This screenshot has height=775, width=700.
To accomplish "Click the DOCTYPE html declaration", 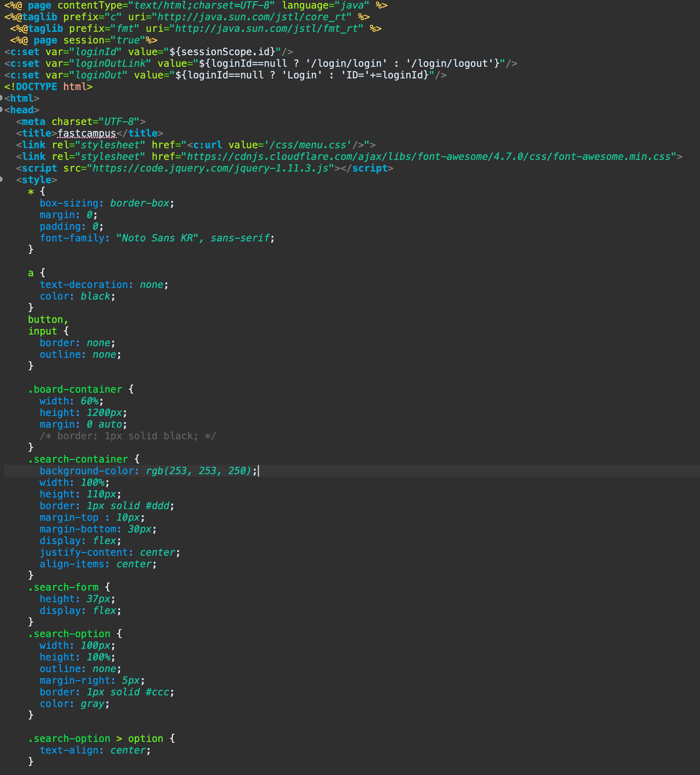I will click(48, 87).
